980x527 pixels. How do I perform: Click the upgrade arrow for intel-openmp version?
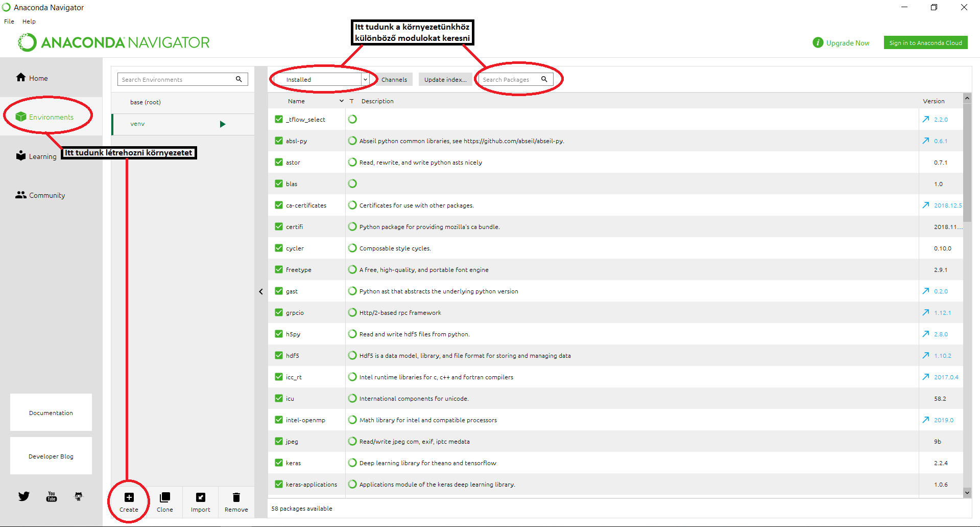(x=926, y=420)
